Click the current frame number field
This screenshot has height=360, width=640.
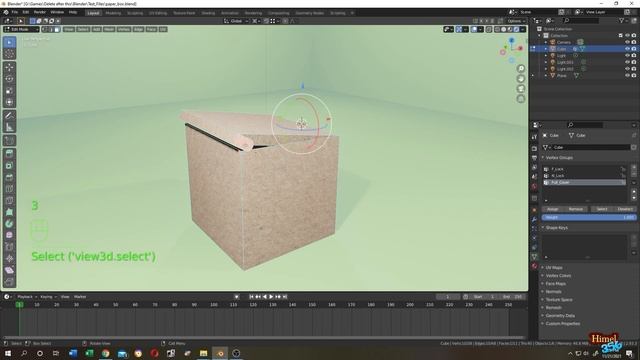[448, 297]
